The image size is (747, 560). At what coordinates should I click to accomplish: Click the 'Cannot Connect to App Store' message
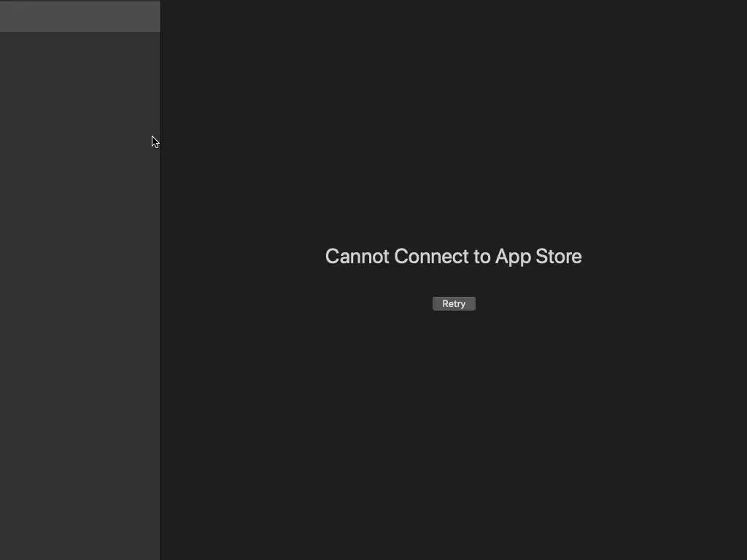point(453,256)
